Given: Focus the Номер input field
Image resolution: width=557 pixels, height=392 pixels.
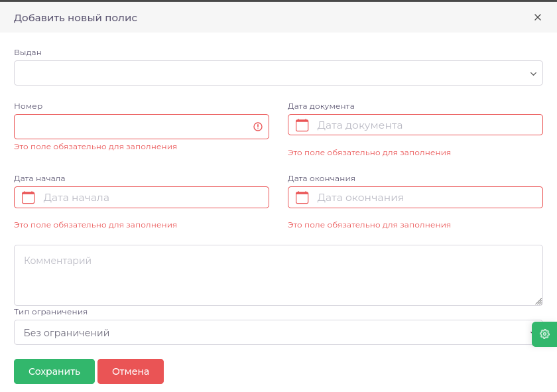Looking at the screenshot, I should [133, 127].
